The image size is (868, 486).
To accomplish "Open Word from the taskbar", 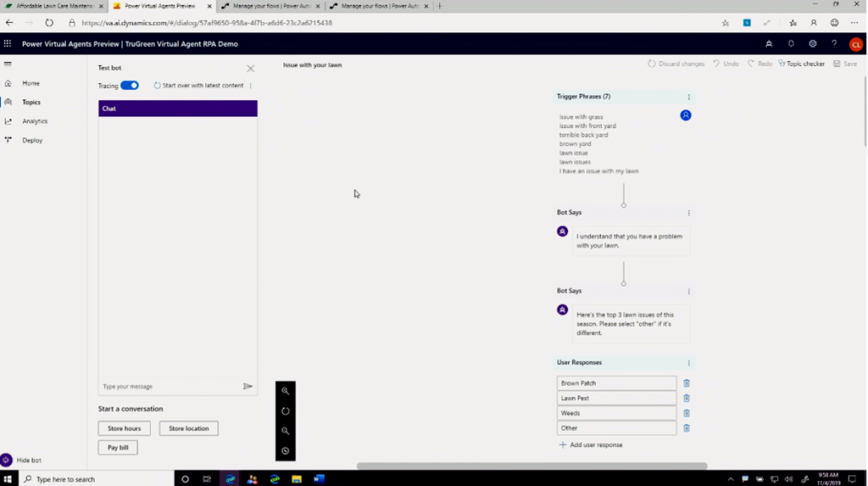I will (319, 479).
